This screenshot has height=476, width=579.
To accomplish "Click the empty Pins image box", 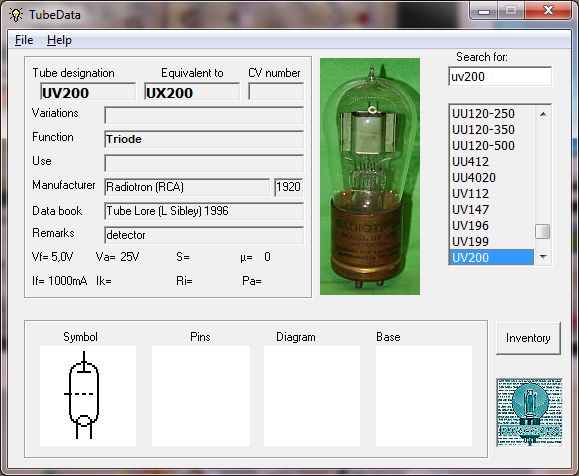I will (201, 396).
